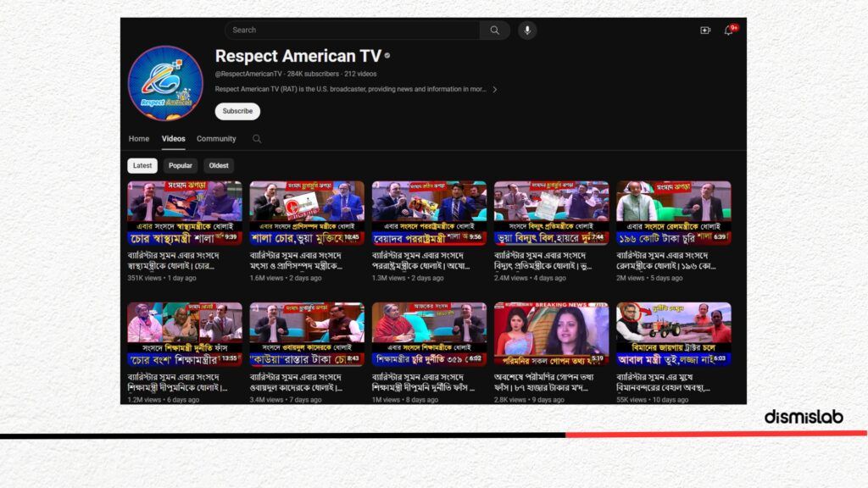This screenshot has height=488, width=868.
Task: Open the 13:55 video thumbnail
Action: coord(185,334)
